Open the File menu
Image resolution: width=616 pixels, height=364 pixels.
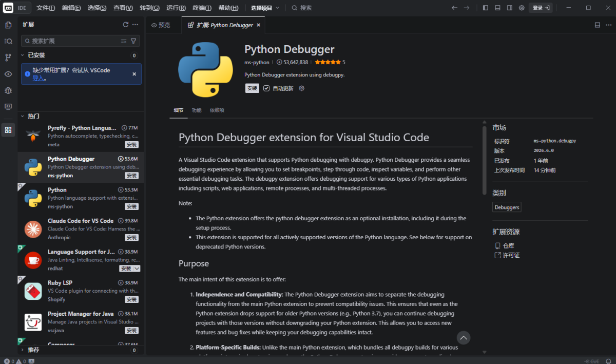46,8
